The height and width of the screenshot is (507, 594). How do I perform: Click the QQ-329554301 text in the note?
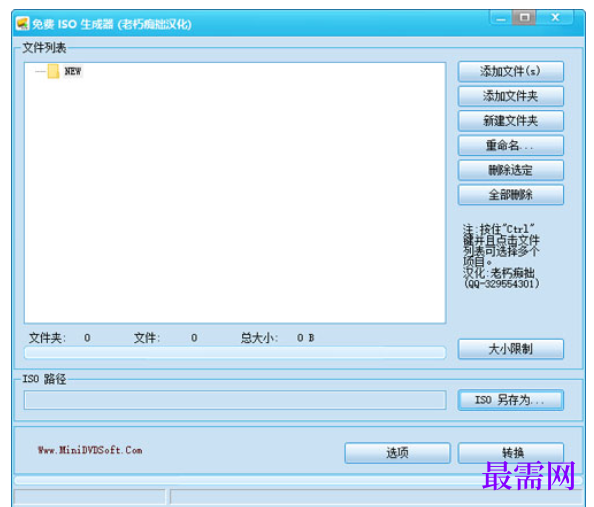click(502, 284)
